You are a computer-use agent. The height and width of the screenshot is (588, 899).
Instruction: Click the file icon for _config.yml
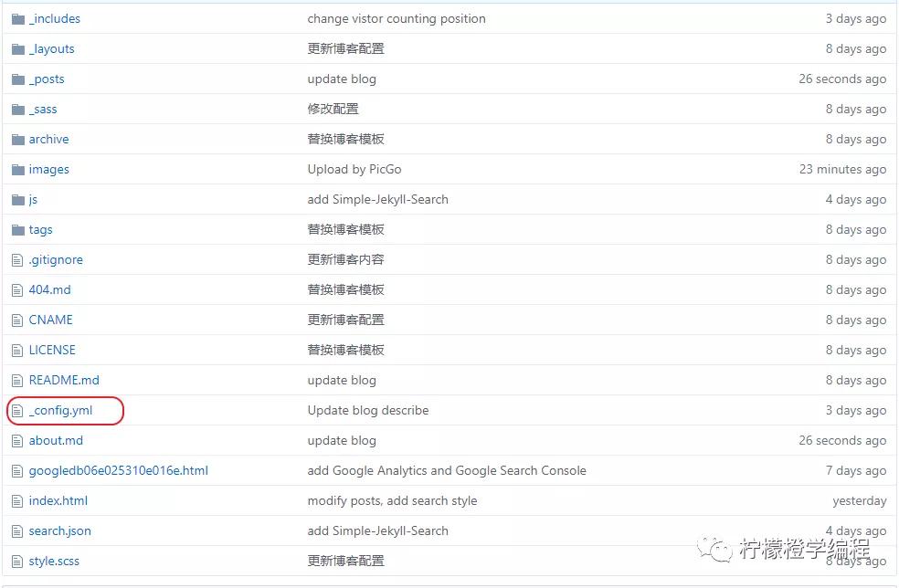pyautogui.click(x=16, y=410)
